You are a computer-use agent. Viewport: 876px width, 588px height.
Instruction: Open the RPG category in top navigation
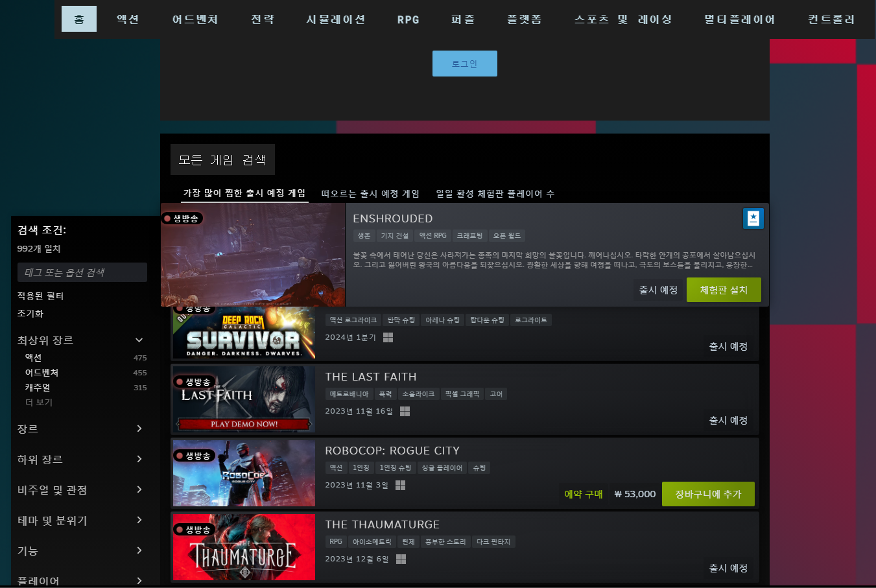click(408, 19)
